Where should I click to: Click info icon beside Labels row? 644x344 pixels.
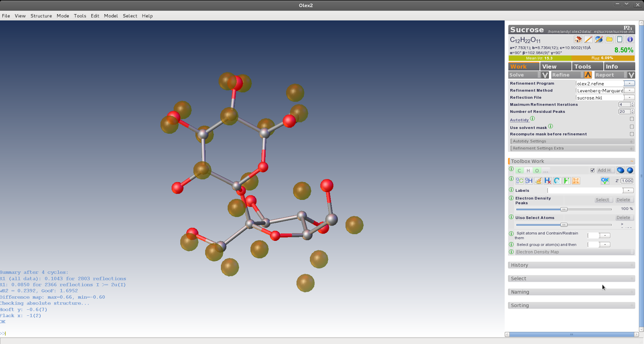coord(511,190)
